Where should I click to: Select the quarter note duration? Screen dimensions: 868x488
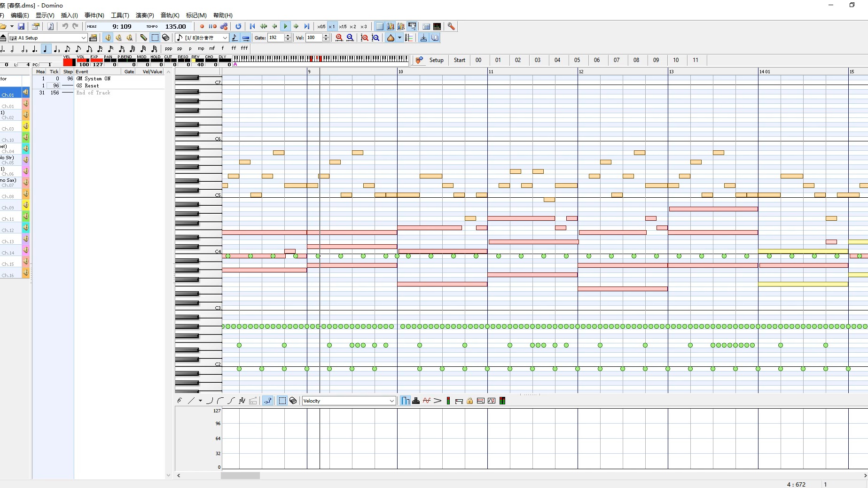pos(45,49)
